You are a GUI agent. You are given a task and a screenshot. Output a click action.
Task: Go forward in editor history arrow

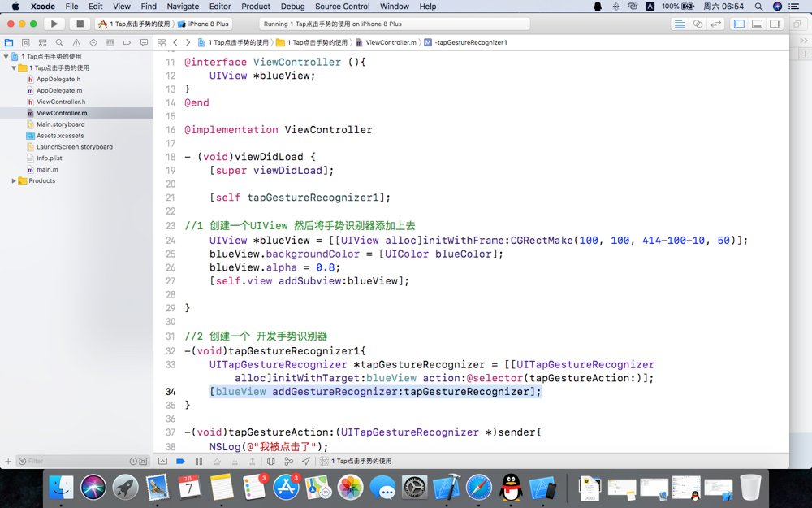tap(188, 42)
